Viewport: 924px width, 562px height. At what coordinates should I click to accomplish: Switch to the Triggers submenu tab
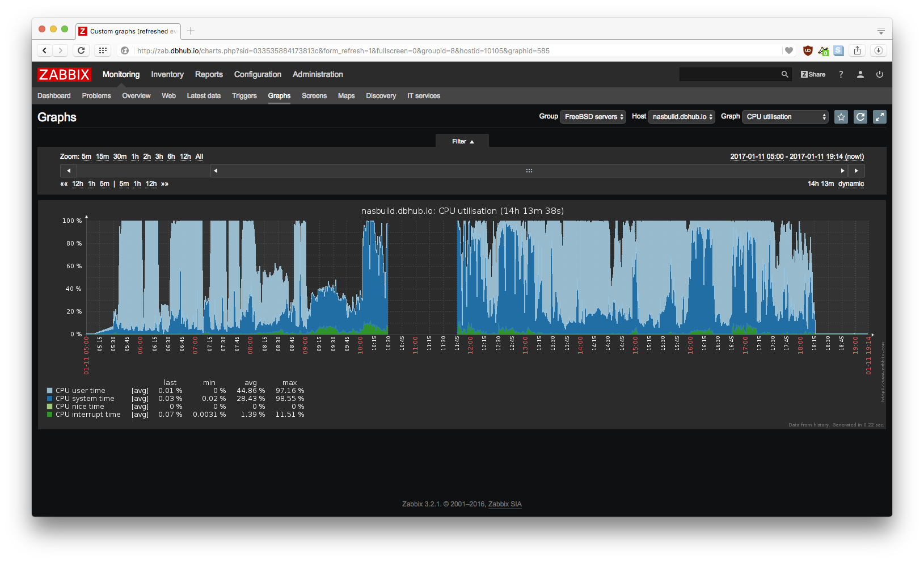coord(244,96)
